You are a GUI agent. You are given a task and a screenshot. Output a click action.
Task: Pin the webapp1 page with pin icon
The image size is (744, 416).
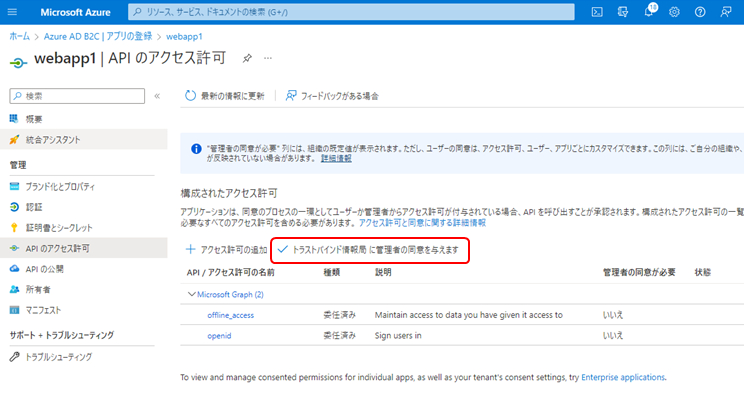(247, 58)
